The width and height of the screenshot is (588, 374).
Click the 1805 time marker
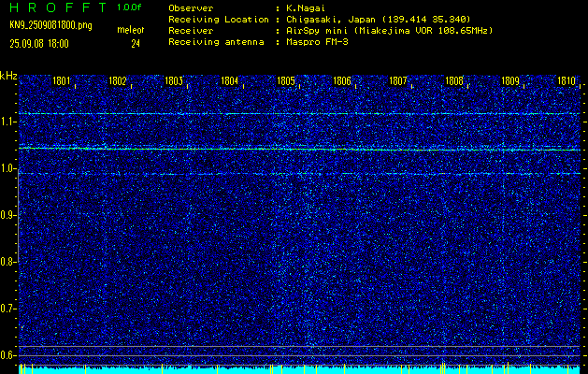(x=286, y=80)
